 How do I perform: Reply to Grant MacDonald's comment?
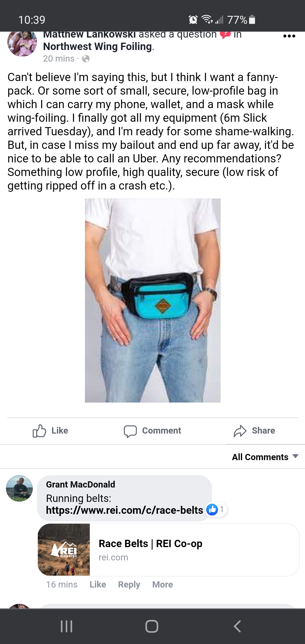point(129,584)
